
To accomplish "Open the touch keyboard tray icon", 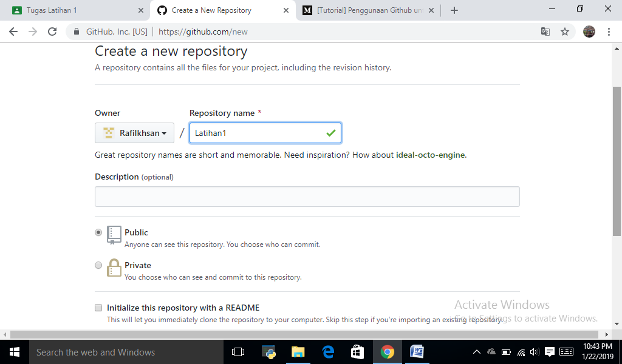I will (566, 352).
